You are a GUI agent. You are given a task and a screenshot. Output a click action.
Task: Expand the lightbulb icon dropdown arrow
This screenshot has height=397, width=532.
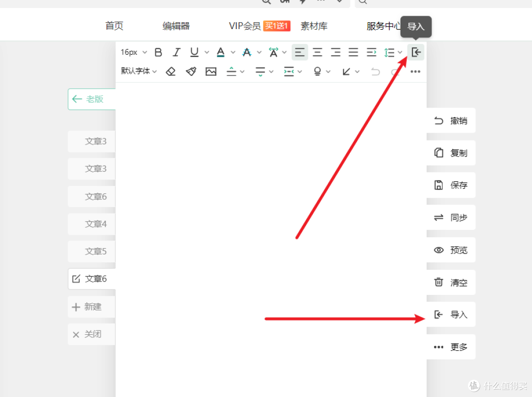click(x=328, y=72)
